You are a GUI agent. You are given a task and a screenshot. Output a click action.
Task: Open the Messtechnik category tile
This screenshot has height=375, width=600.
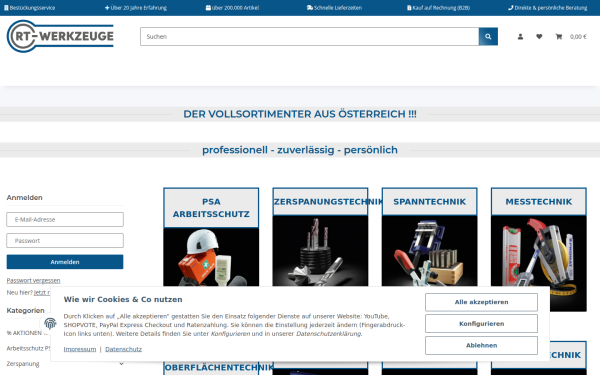pos(539,249)
